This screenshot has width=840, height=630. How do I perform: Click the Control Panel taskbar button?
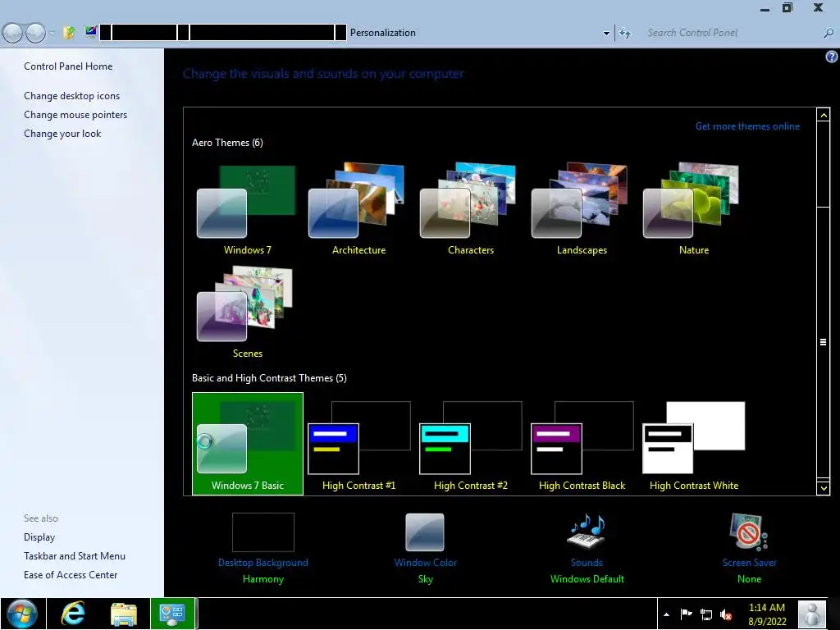[172, 614]
